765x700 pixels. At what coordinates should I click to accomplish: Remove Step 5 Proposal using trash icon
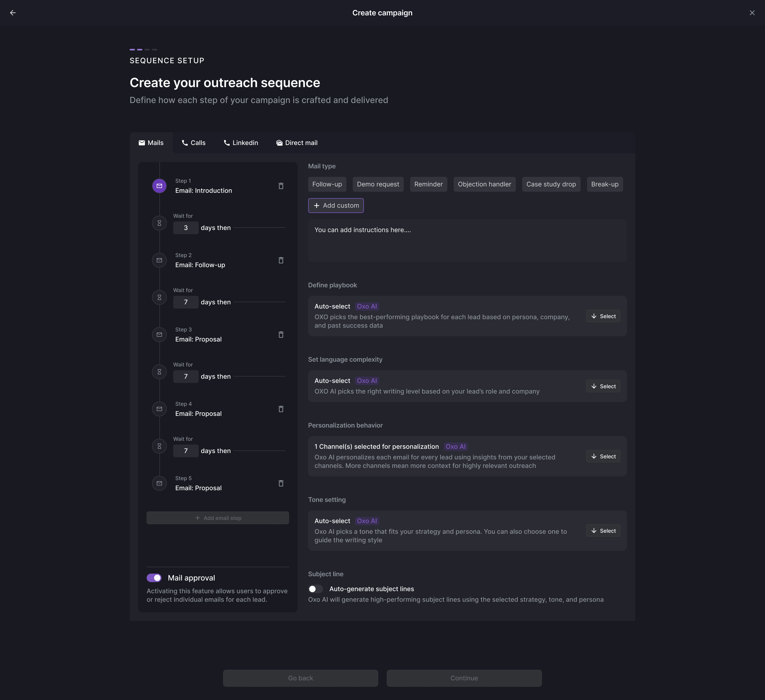pos(281,483)
